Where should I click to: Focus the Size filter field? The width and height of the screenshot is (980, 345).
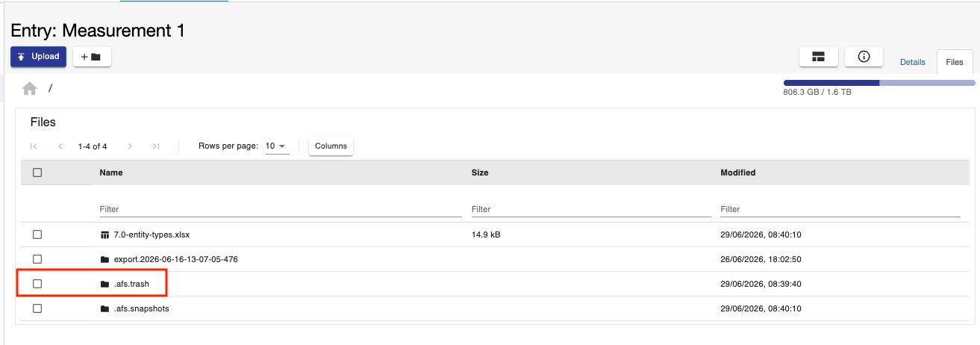click(591, 209)
